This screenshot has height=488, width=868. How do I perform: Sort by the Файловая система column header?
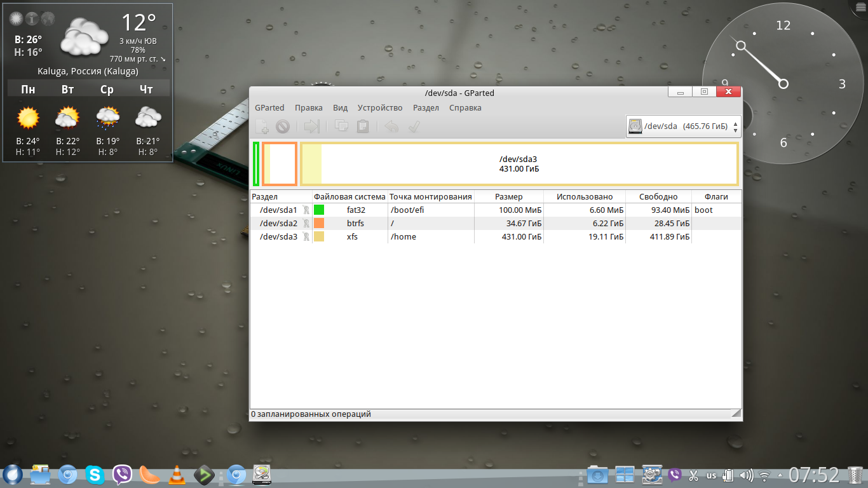point(349,197)
